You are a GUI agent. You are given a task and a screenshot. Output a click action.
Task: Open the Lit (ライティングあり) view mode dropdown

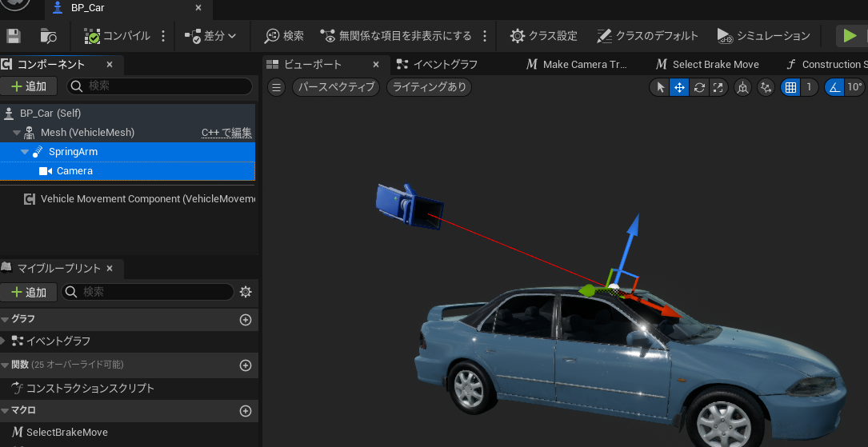click(429, 87)
